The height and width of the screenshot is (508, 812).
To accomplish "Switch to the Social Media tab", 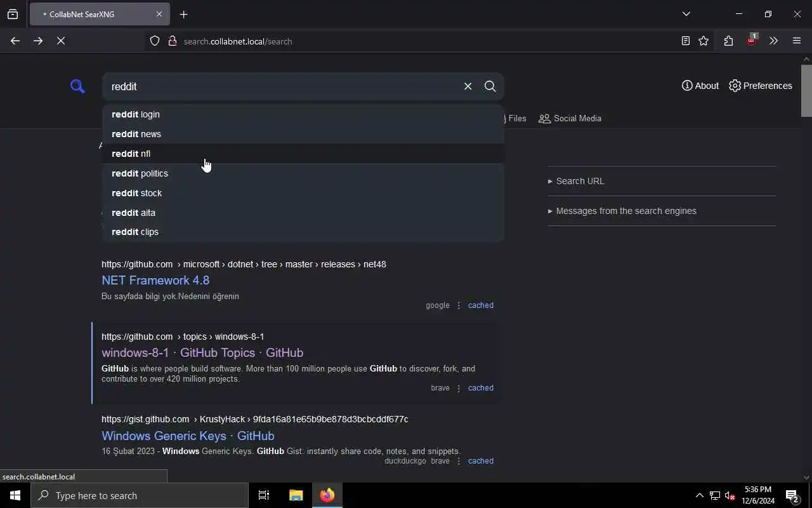I will [x=570, y=118].
